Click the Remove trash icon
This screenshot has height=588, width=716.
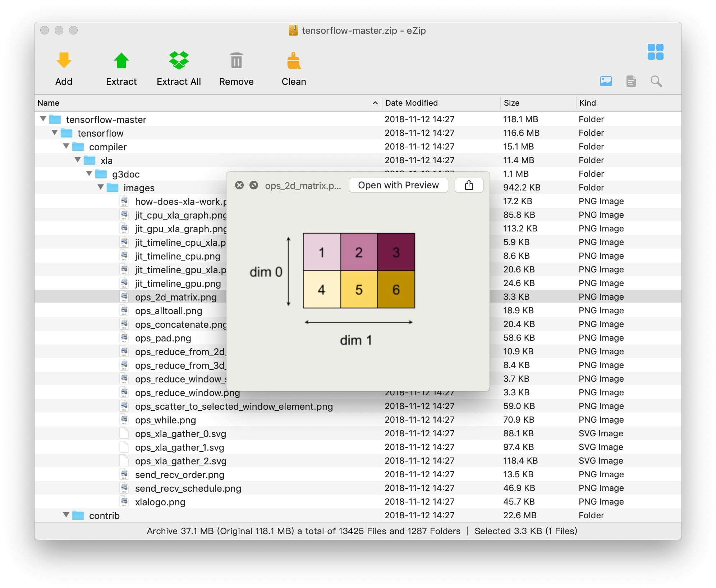coord(236,61)
